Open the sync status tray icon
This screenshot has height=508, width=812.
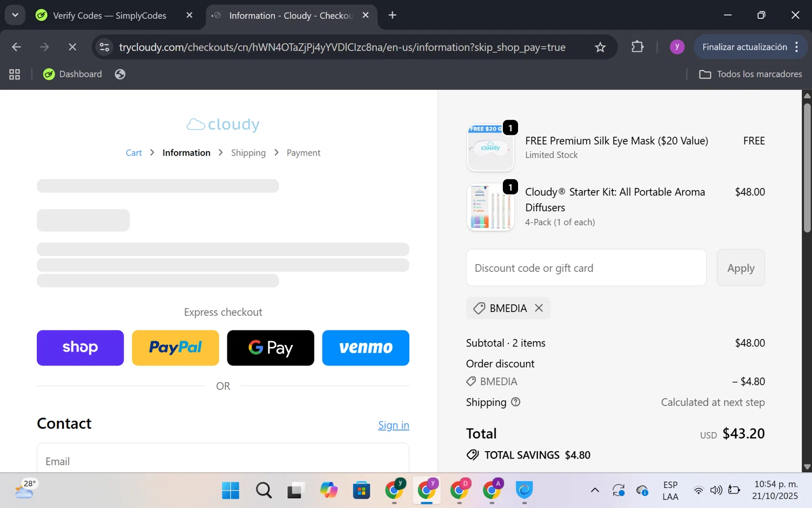click(x=619, y=490)
